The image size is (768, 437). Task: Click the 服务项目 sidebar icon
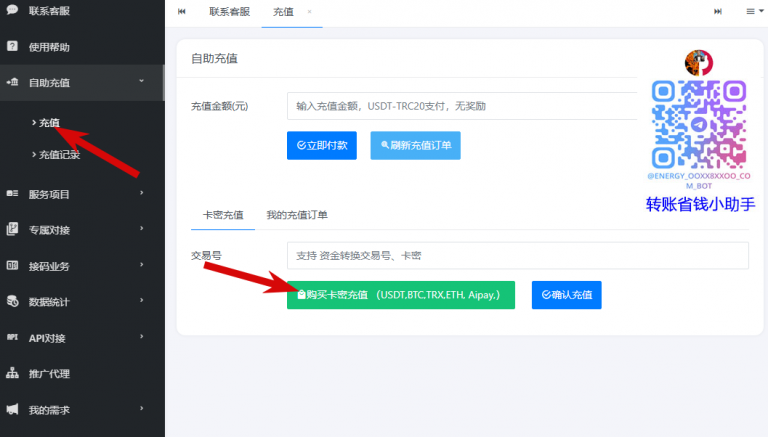(12, 194)
